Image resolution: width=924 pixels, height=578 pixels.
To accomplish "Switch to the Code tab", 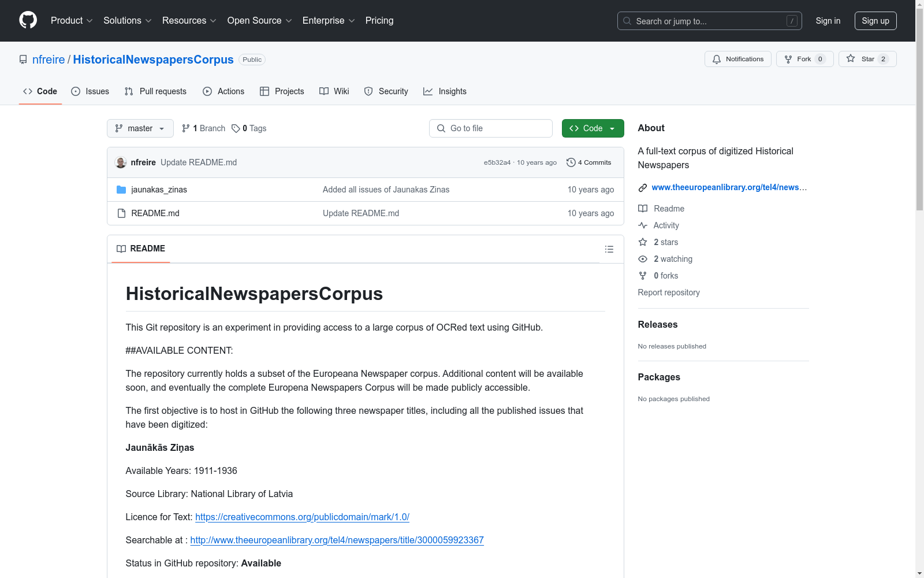I will [40, 91].
